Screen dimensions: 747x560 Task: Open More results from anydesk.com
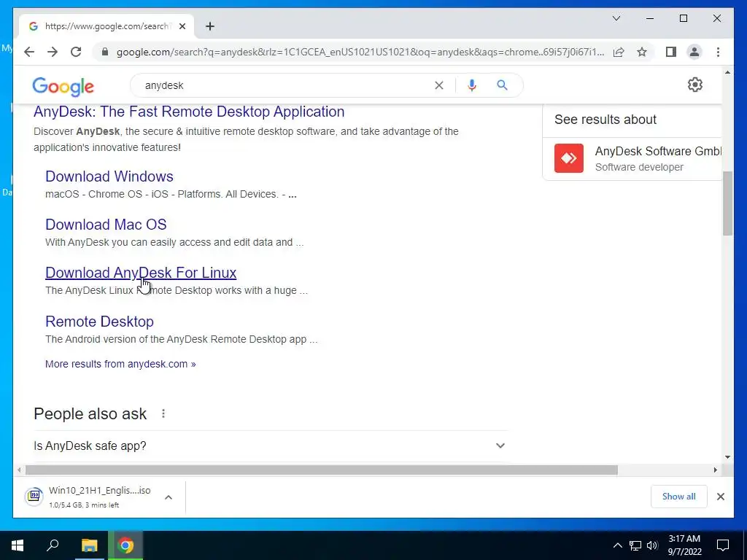tap(120, 364)
